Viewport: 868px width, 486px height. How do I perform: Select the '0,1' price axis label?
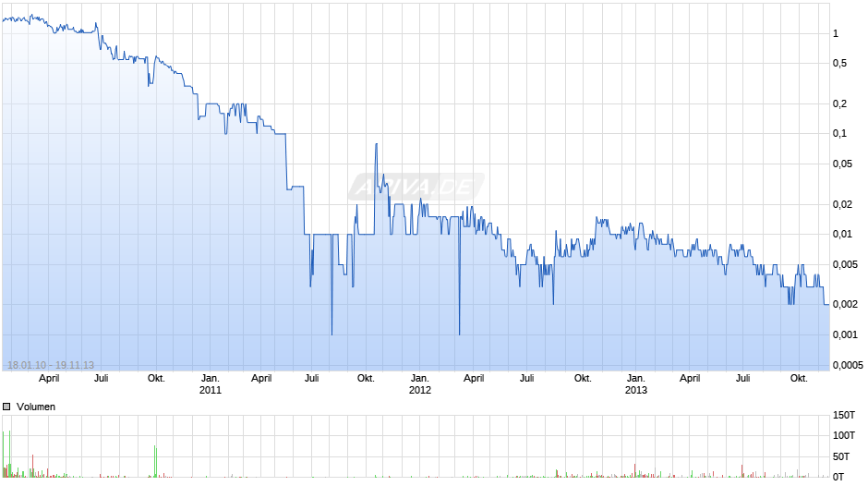(x=839, y=133)
